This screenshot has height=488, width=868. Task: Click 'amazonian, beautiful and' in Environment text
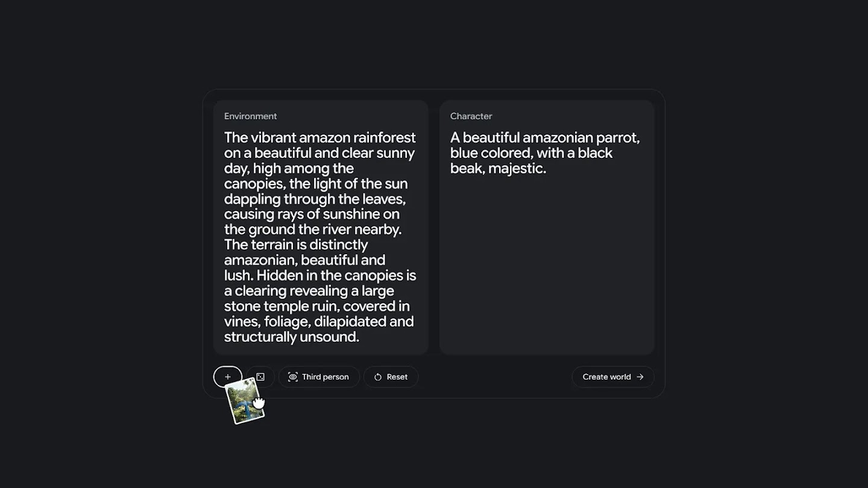pos(304,260)
